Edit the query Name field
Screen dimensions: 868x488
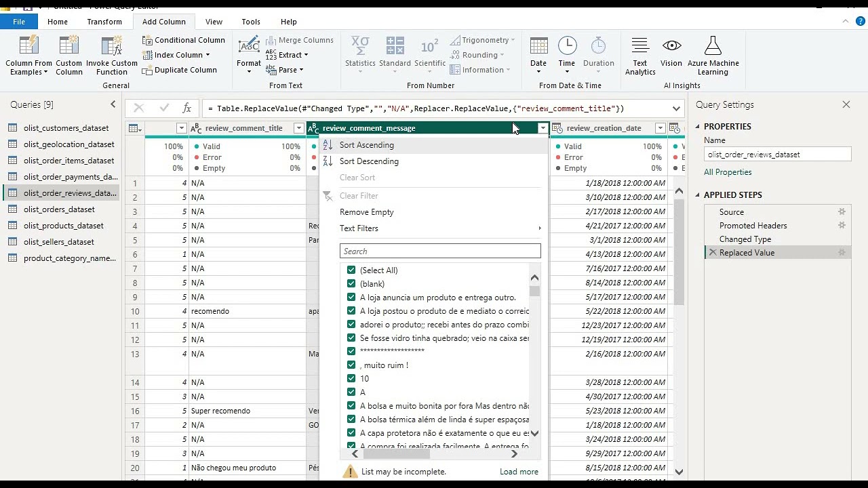[778, 155]
